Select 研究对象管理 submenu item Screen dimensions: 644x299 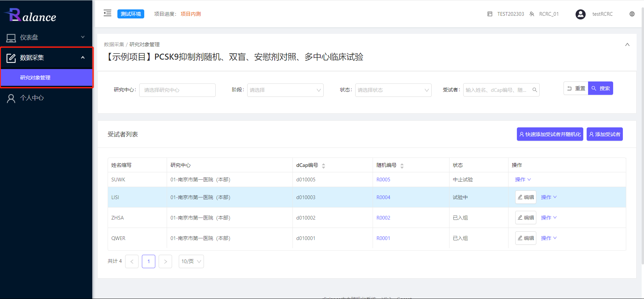(x=46, y=78)
